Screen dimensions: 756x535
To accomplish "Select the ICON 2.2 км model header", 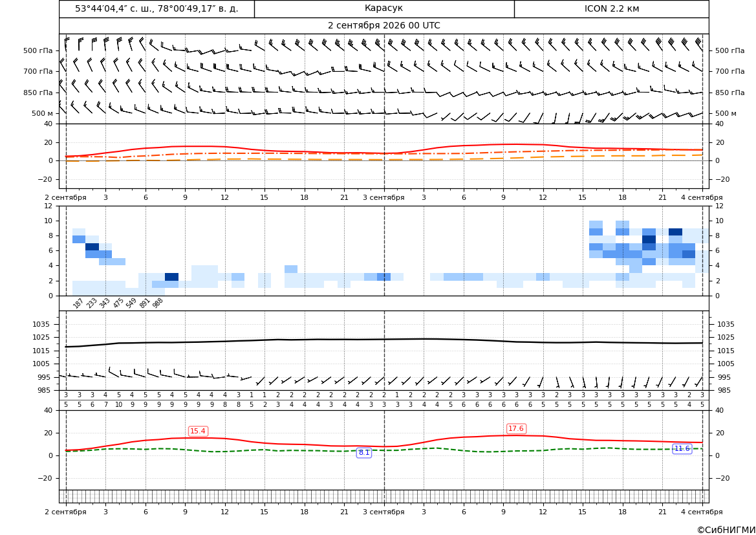I will (x=611, y=8).
